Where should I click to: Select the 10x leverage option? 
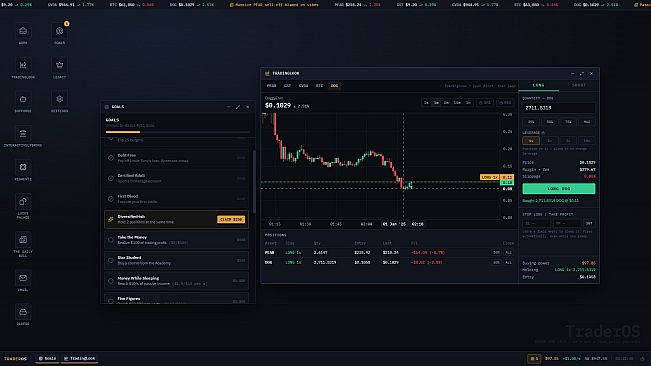point(587,141)
